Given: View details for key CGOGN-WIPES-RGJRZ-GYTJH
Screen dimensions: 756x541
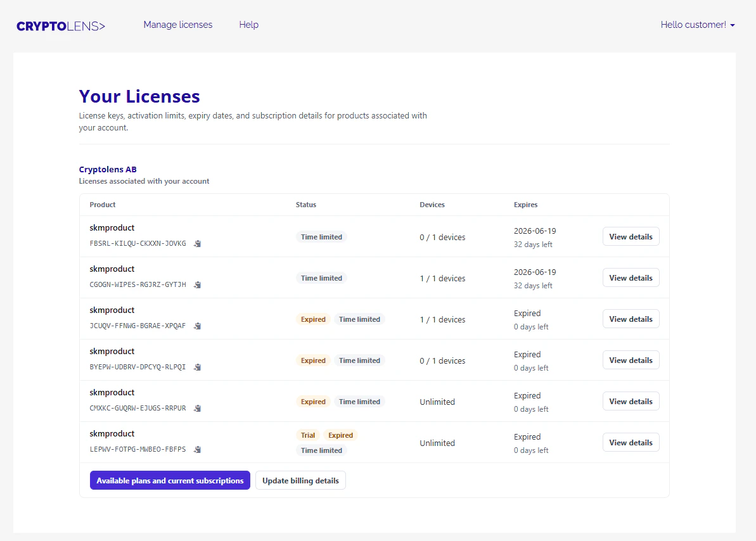Looking at the screenshot, I should (631, 277).
